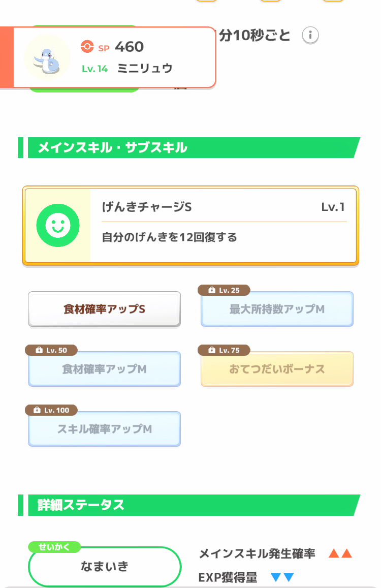The height and width of the screenshot is (588, 381).
Task: Tap the info icon beside 分10秒ごと
Action: [310, 36]
